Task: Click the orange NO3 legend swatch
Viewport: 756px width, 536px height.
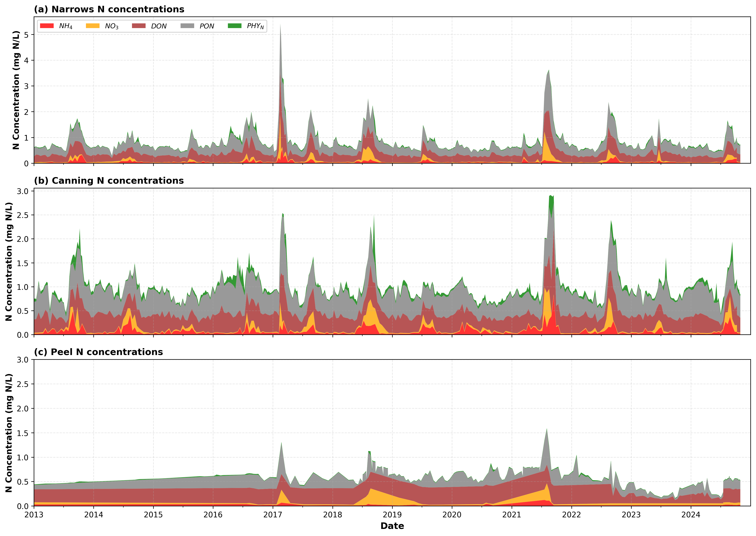Action: [92, 26]
